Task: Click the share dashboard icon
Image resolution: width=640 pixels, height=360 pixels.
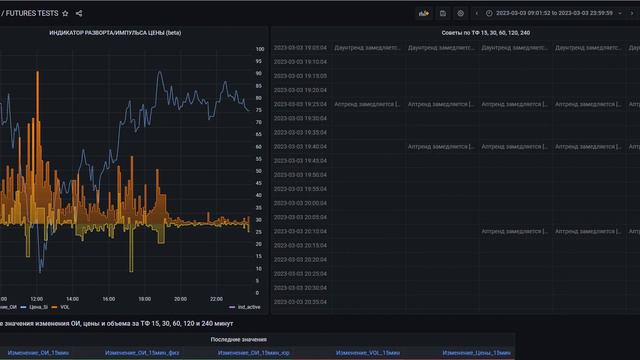Action: [79, 13]
